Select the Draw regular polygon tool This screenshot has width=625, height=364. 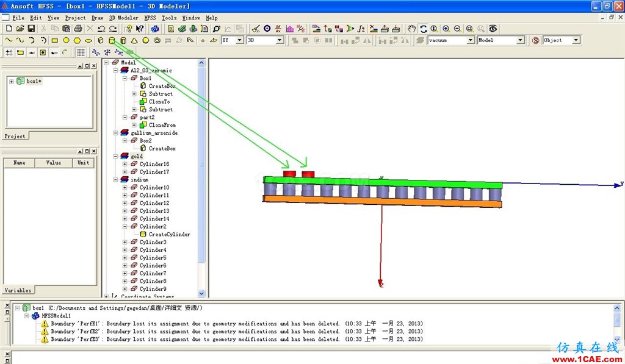(x=78, y=40)
